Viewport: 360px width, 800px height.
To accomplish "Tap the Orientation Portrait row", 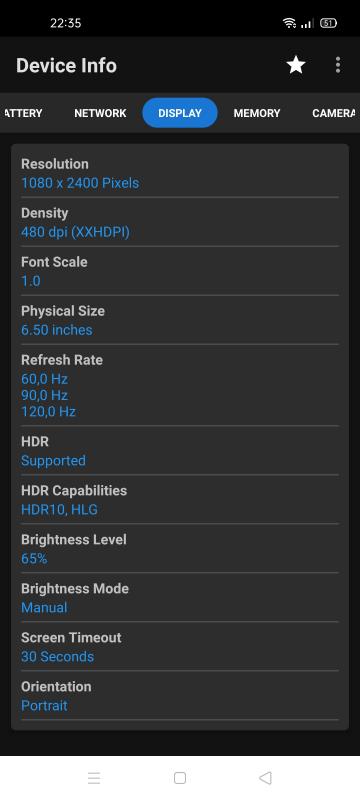I will (179, 696).
